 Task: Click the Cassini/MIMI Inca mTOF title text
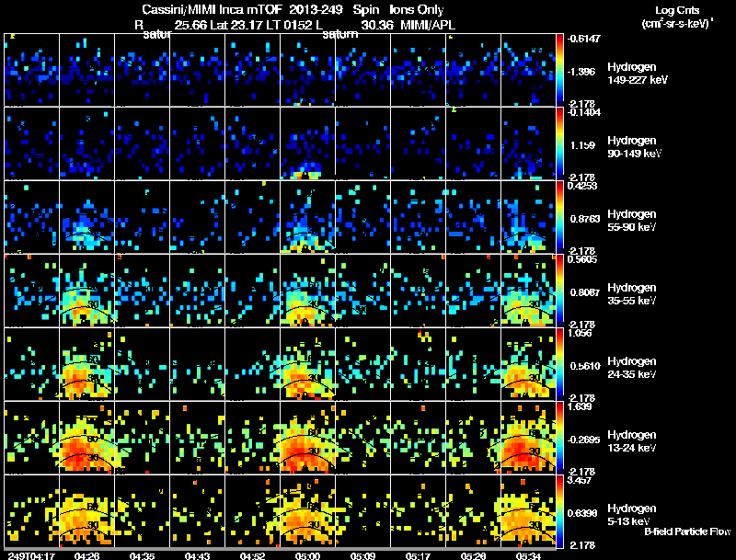(x=212, y=9)
